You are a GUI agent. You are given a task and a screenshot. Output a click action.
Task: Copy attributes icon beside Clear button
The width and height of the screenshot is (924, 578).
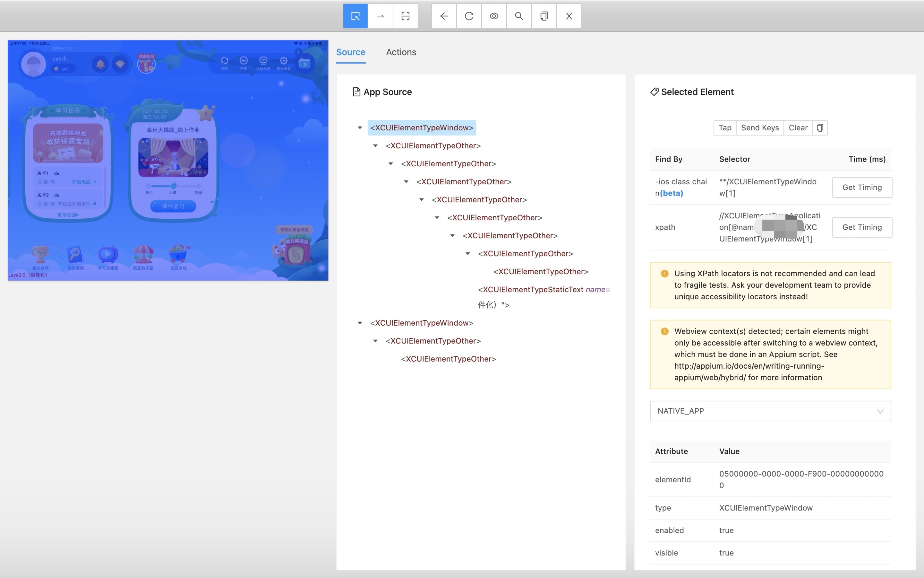coord(820,128)
